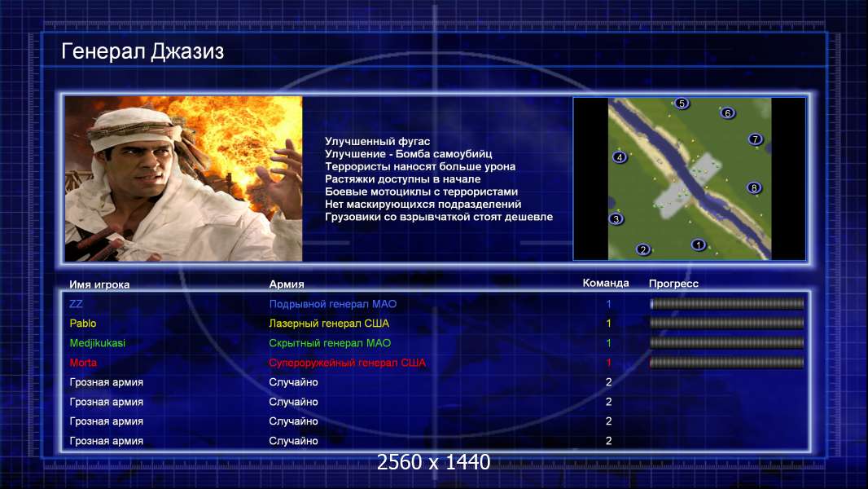Viewport: 868px width, 489px height.
Task: Click 'Супероружейный генерал США' army entry
Action: click(x=347, y=363)
